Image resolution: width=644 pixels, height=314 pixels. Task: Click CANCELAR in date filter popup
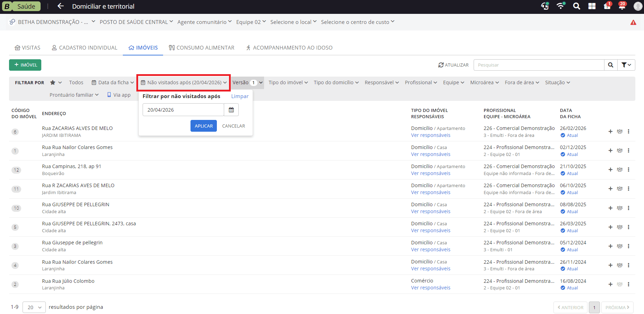(234, 126)
